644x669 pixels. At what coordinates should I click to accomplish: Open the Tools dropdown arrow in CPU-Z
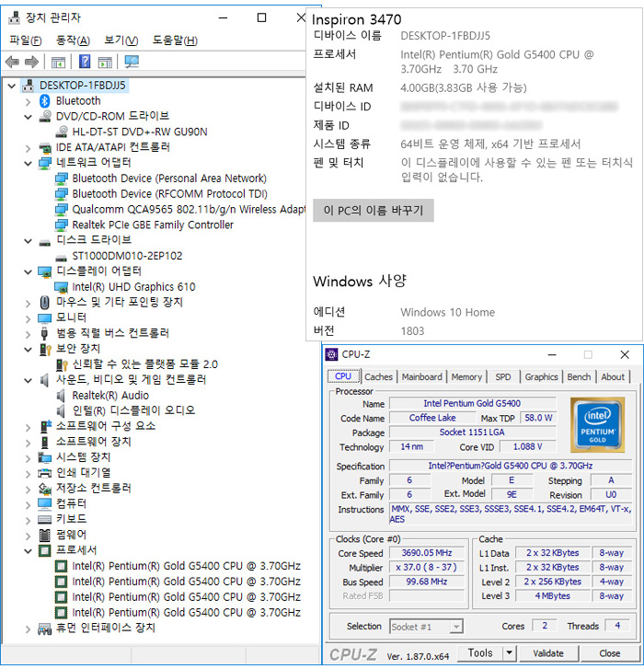click(509, 653)
